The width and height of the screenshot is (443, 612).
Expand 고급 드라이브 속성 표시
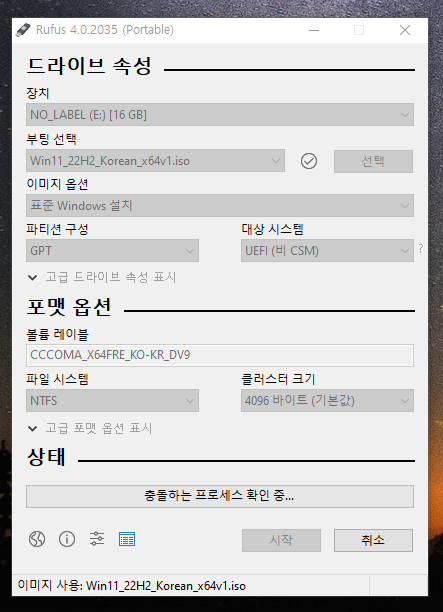click(102, 277)
